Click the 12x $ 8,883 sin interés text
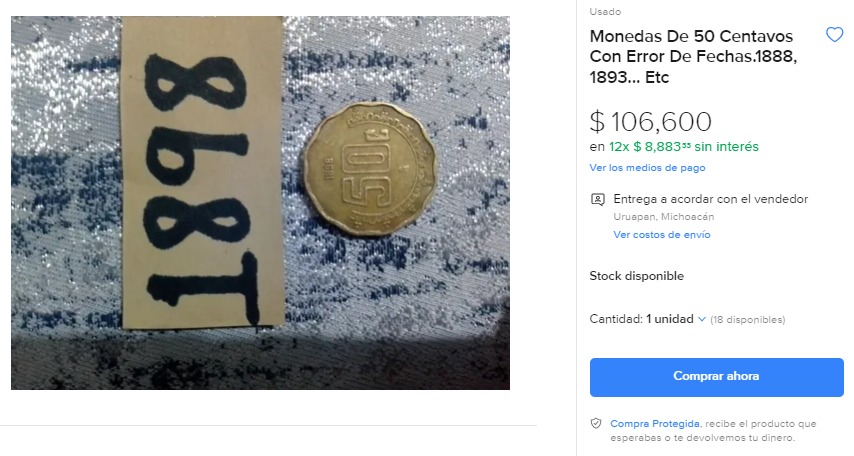The image size is (854, 456). tap(684, 147)
